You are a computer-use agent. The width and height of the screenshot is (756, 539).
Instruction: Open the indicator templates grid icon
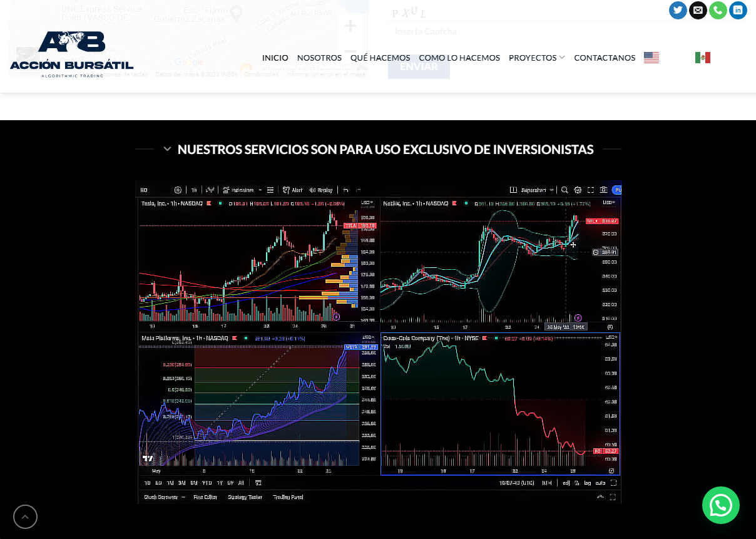(x=270, y=190)
